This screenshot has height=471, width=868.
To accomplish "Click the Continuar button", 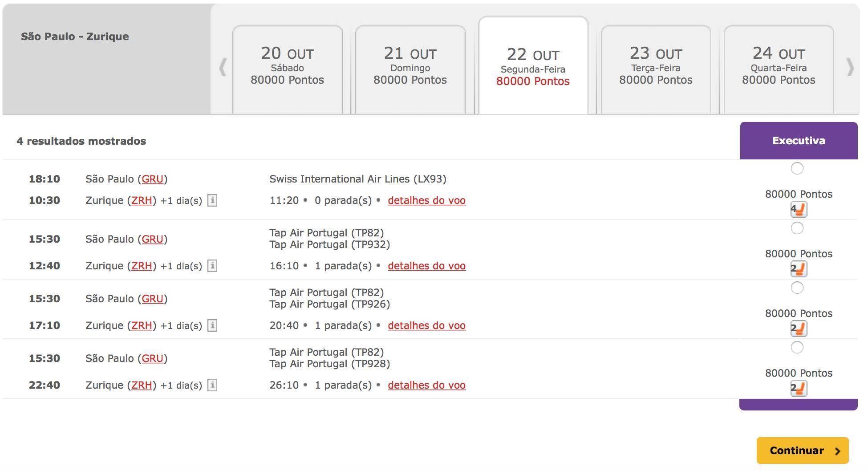I will pos(803,451).
